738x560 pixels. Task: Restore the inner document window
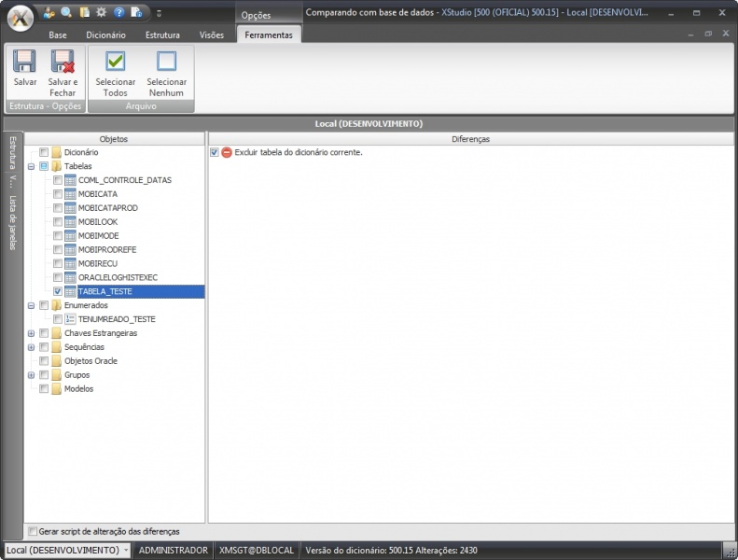(708, 34)
